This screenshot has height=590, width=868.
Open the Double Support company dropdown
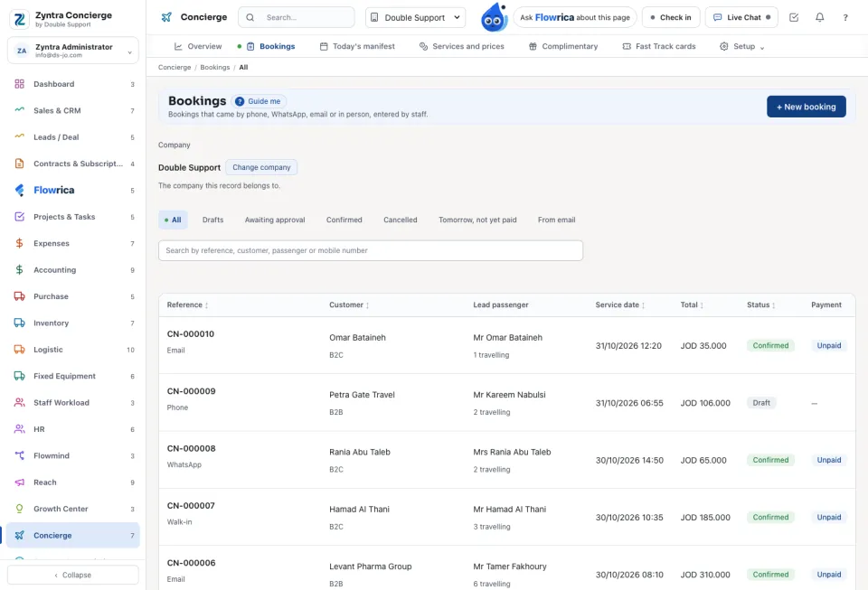point(415,18)
